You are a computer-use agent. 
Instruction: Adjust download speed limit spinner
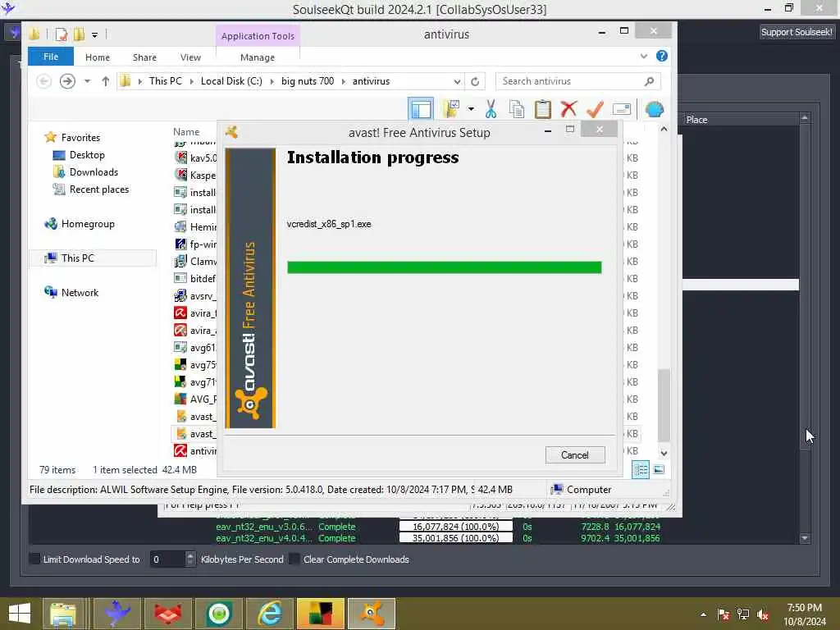(x=190, y=559)
